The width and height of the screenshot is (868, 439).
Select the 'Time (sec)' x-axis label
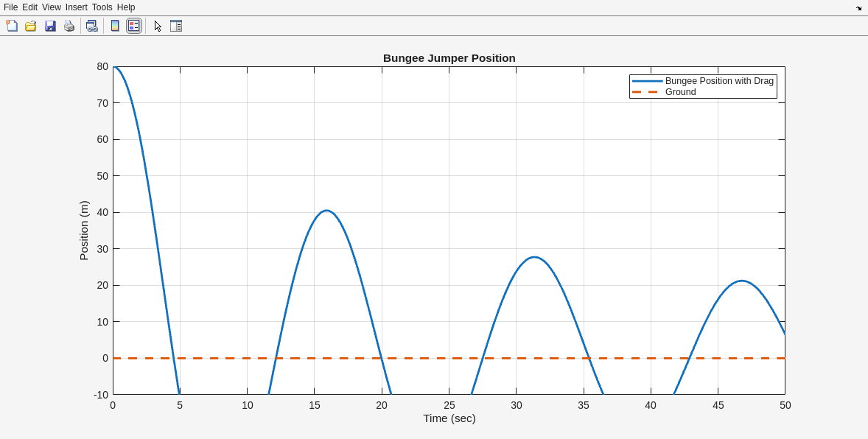(449, 418)
